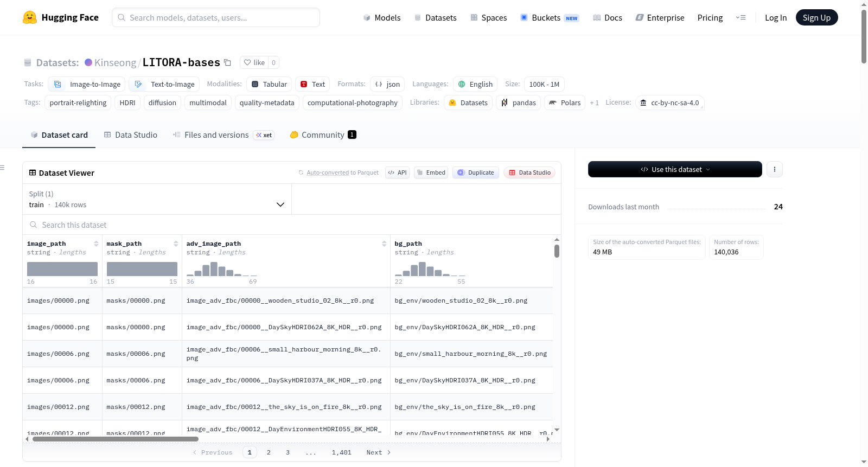Click the Duplicate button
Image resolution: width=868 pixels, height=467 pixels.
[x=476, y=172]
